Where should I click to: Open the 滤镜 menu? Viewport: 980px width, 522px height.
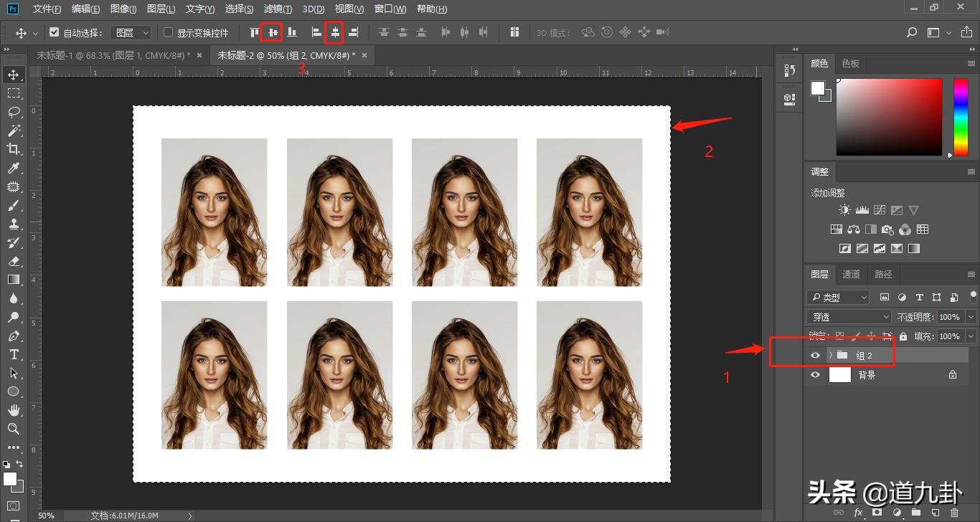click(x=278, y=9)
